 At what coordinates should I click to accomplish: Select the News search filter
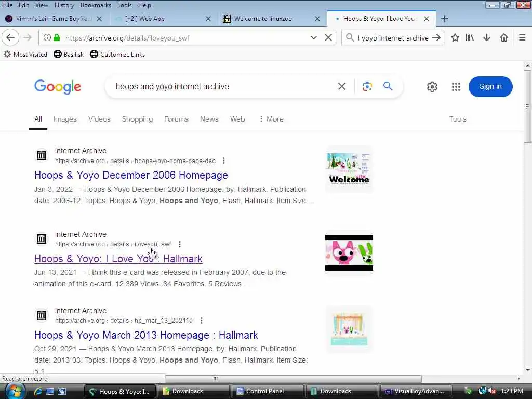(x=209, y=119)
